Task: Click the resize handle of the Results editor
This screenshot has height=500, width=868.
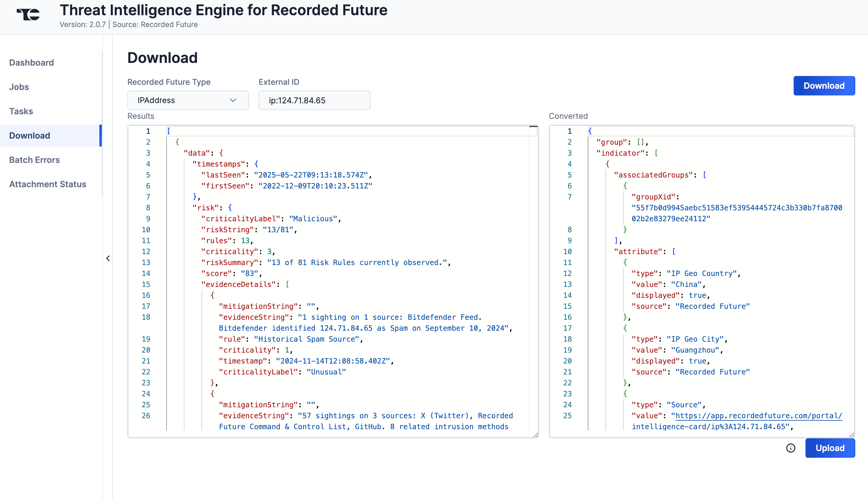Action: coord(535,435)
